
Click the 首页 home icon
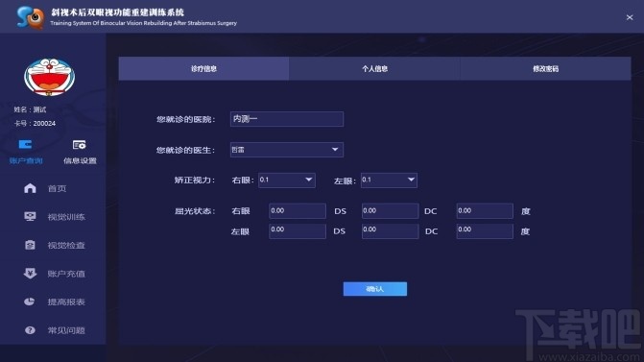click(x=30, y=188)
